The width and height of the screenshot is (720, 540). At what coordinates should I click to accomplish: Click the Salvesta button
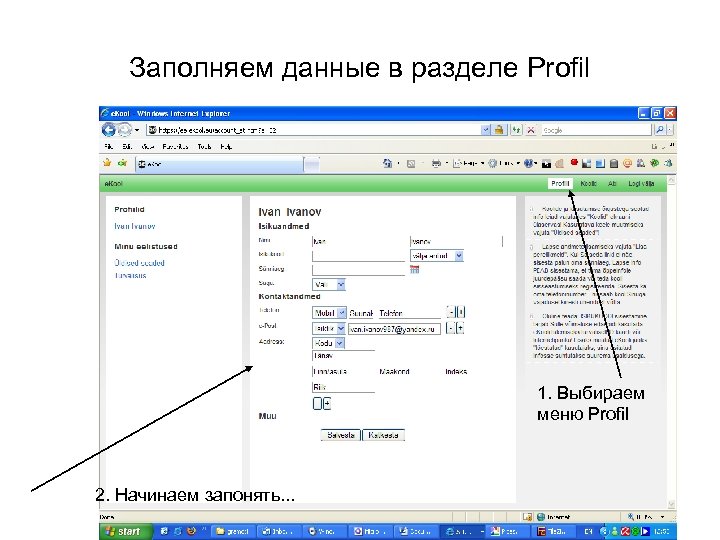(x=341, y=435)
